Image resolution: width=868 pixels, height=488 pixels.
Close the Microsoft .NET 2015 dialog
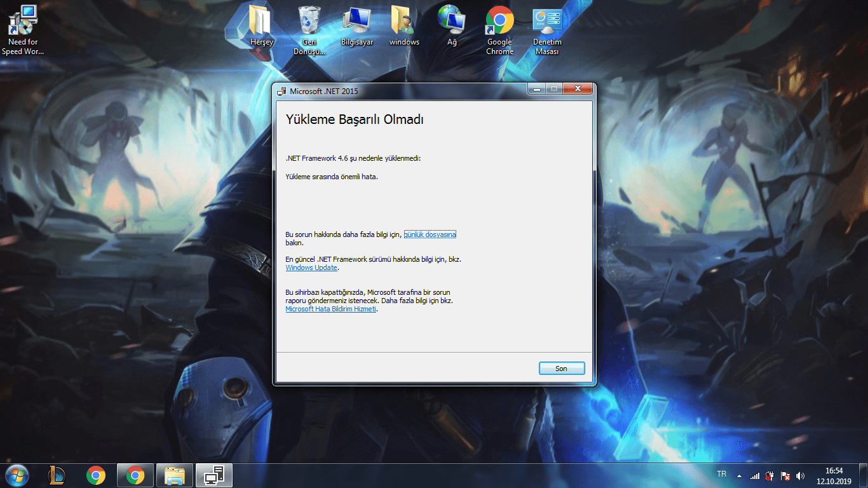(x=578, y=90)
